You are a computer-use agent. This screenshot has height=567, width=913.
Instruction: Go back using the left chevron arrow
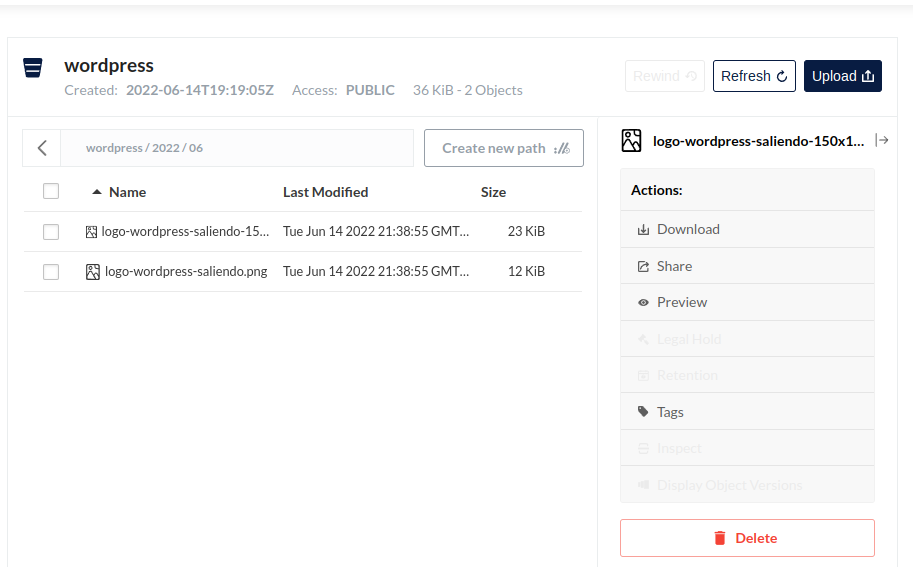click(x=42, y=148)
